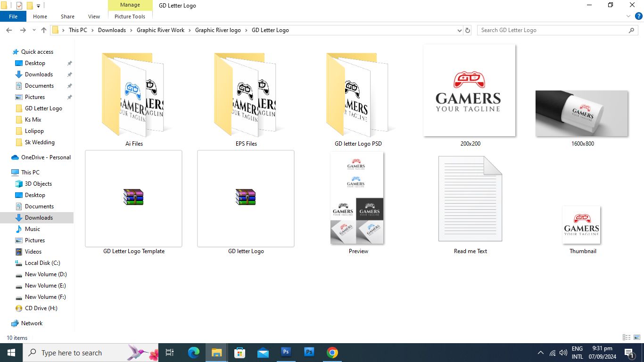This screenshot has width=644, height=362.
Task: Open the View ribbon tab
Action: (x=94, y=16)
